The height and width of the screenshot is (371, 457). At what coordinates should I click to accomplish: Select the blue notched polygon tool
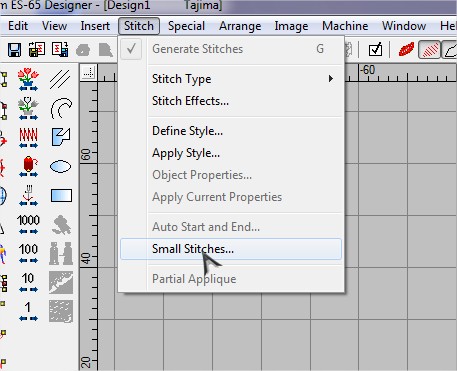tap(61, 137)
